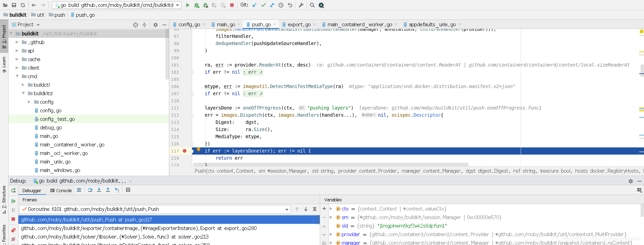
Task: Click Collapse All icon in Project panel
Action: click(x=144, y=25)
